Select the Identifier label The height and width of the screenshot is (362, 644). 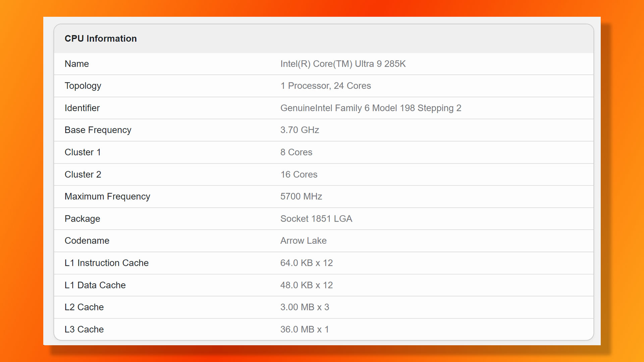(82, 108)
